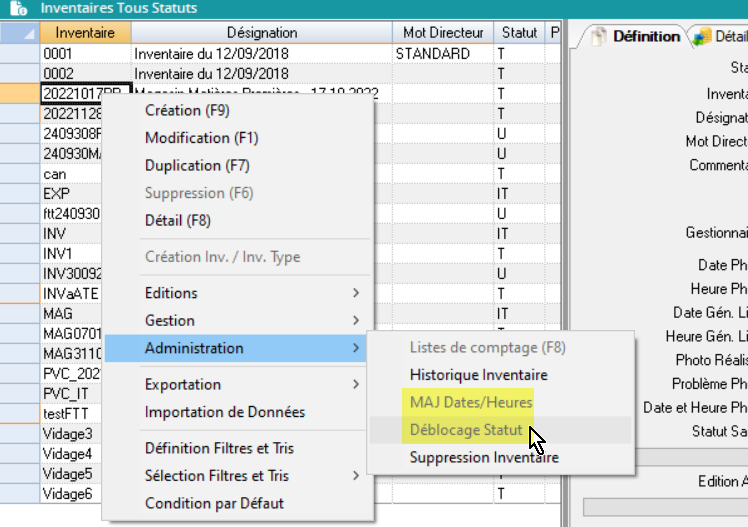Select Condition par Défaut
Viewport: 748px width, 527px height.
pyautogui.click(x=214, y=503)
